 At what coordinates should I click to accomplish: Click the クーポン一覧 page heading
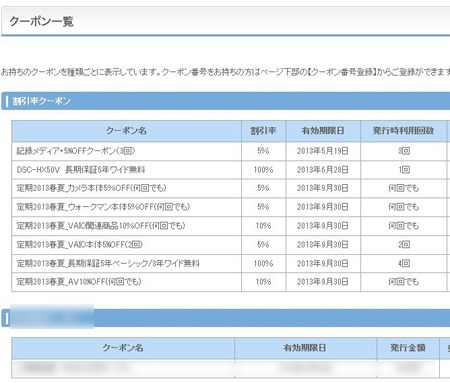coord(41,21)
